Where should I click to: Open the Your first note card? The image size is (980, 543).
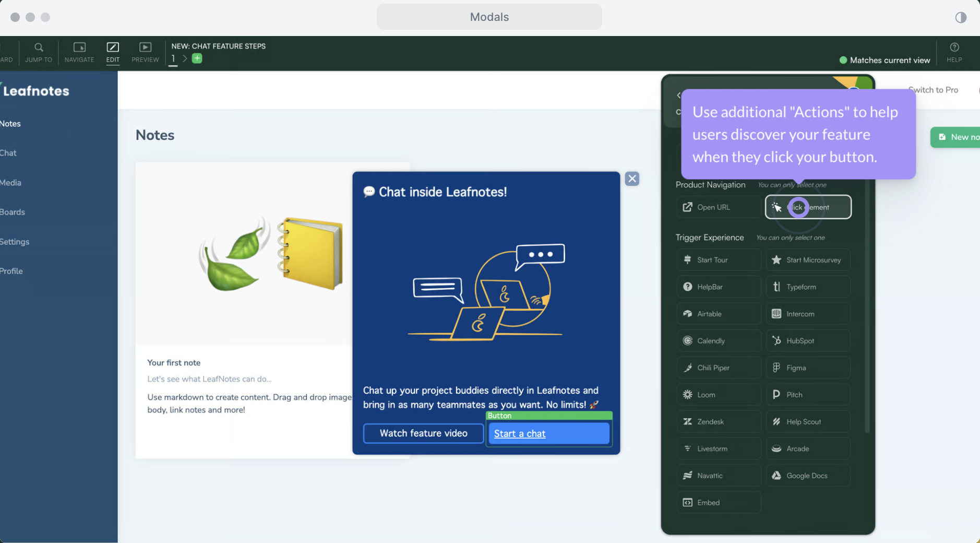(x=243, y=311)
